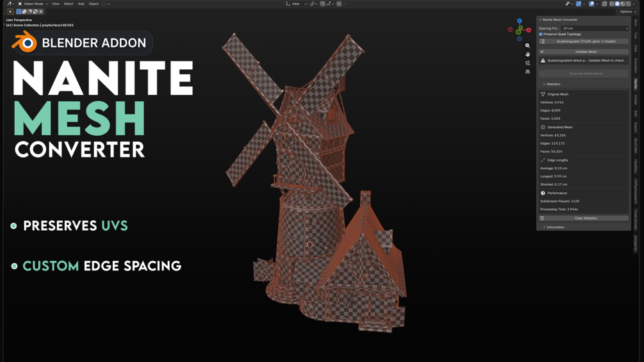Select the Tweak selection tool icon
The width and height of the screenshot is (644, 362).
click(x=10, y=12)
